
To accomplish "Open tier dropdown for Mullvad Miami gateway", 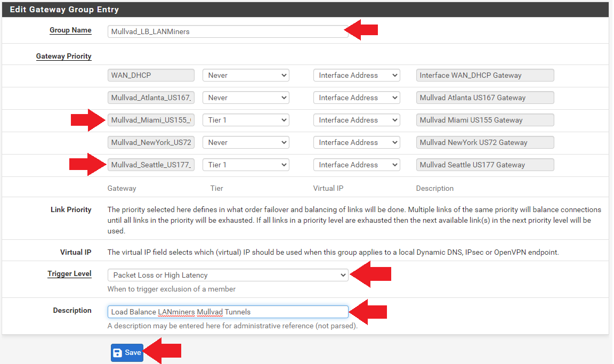I will click(246, 120).
